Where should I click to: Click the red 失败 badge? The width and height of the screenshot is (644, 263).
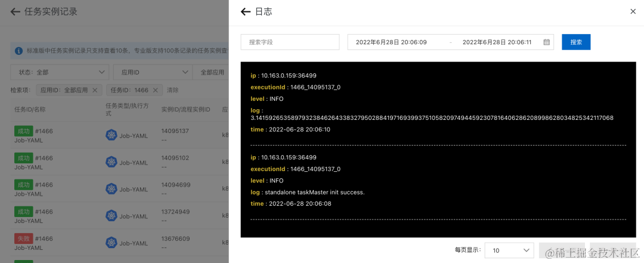[x=23, y=239]
